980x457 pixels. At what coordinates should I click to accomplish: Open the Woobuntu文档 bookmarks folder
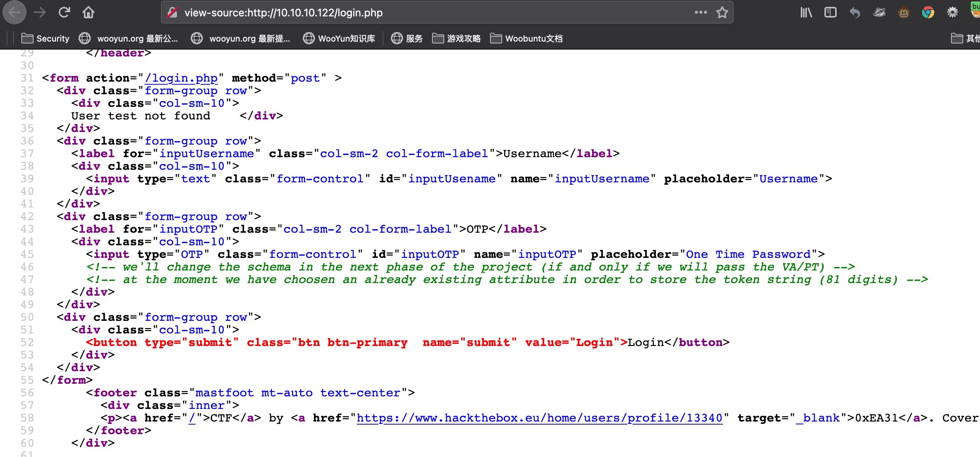(x=526, y=39)
